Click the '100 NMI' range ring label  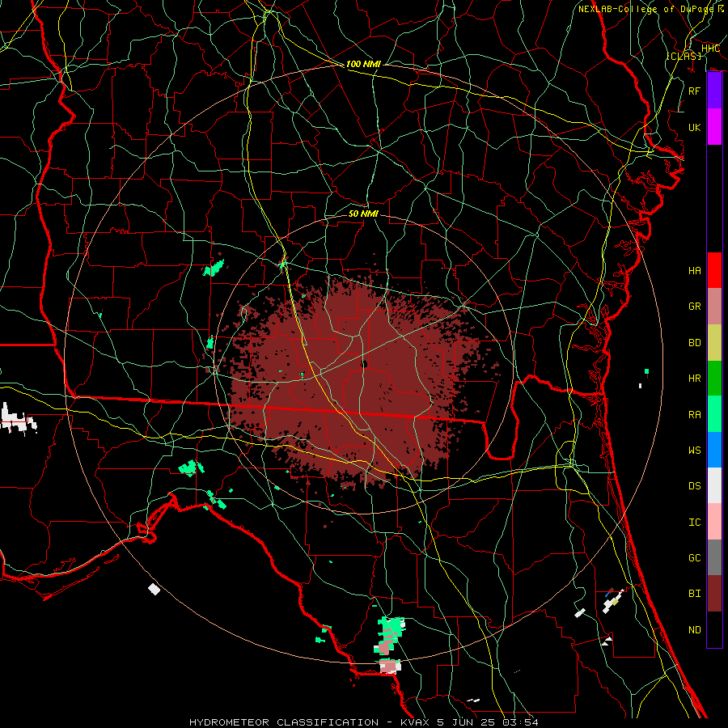coord(363,64)
